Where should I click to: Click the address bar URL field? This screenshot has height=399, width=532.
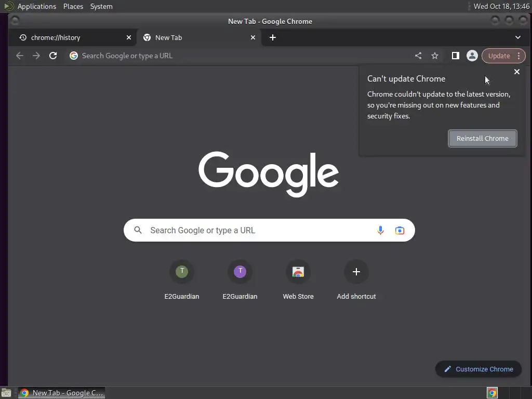(237, 56)
